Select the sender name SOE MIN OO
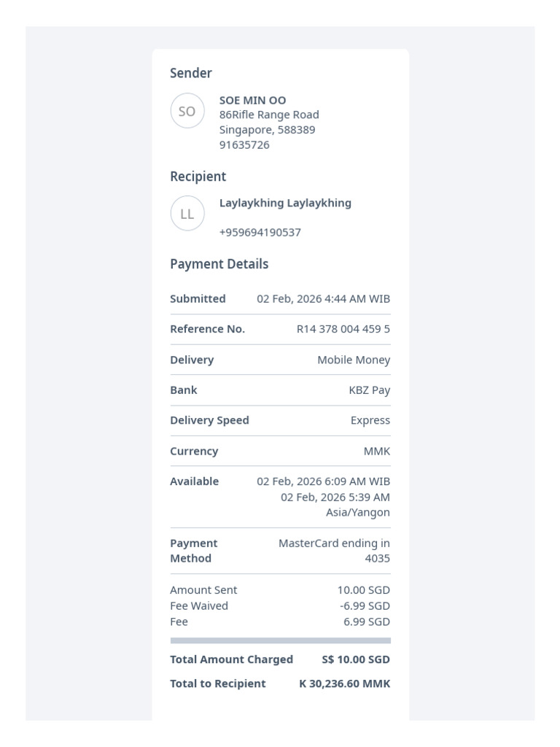This screenshot has width=560, height=747. coord(252,101)
